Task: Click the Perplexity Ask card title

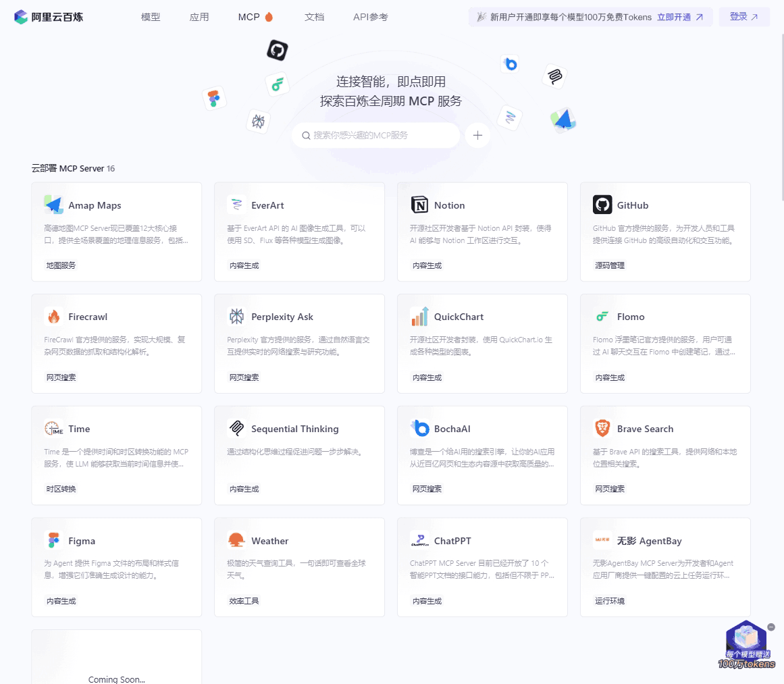Action: pos(282,317)
